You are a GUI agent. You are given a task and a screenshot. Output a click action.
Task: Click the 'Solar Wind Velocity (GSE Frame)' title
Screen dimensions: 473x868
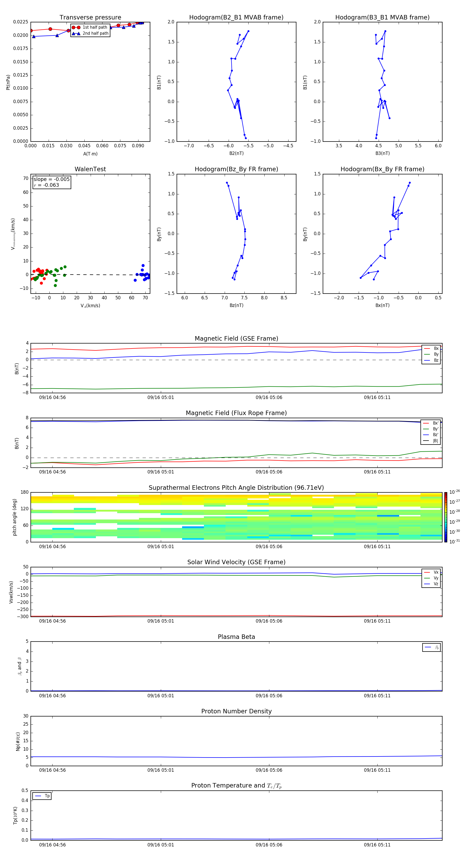pos(236,562)
